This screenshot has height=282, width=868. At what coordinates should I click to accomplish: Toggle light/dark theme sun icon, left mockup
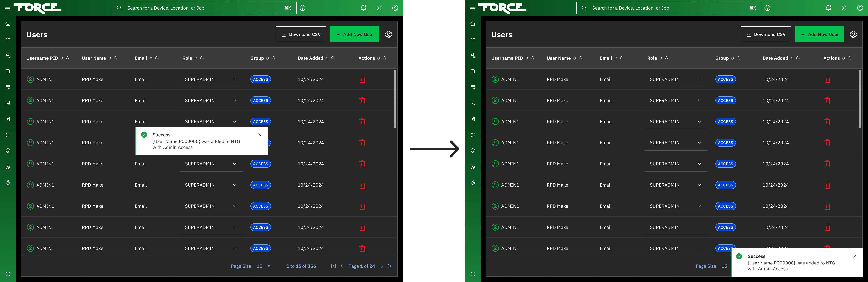tap(379, 8)
